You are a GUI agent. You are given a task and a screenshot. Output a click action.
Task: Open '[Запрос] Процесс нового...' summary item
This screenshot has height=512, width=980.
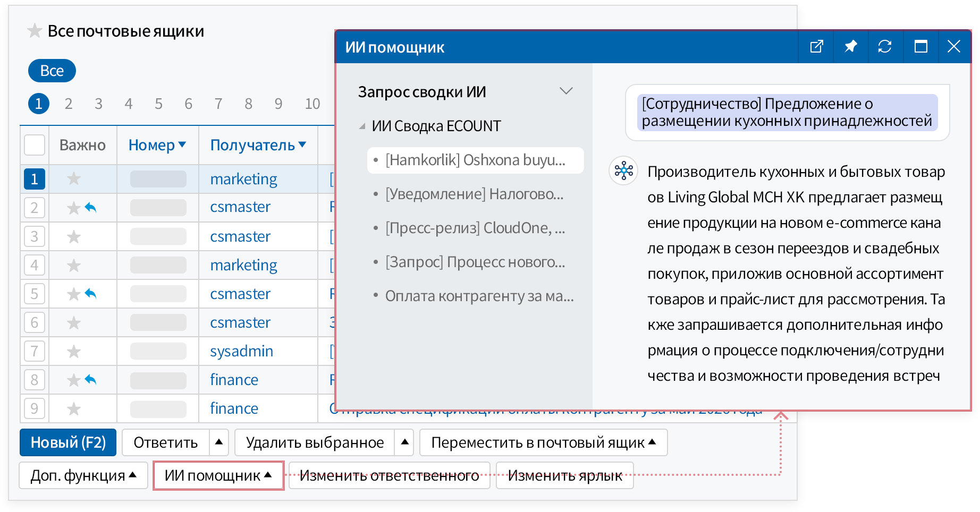pyautogui.click(x=475, y=262)
